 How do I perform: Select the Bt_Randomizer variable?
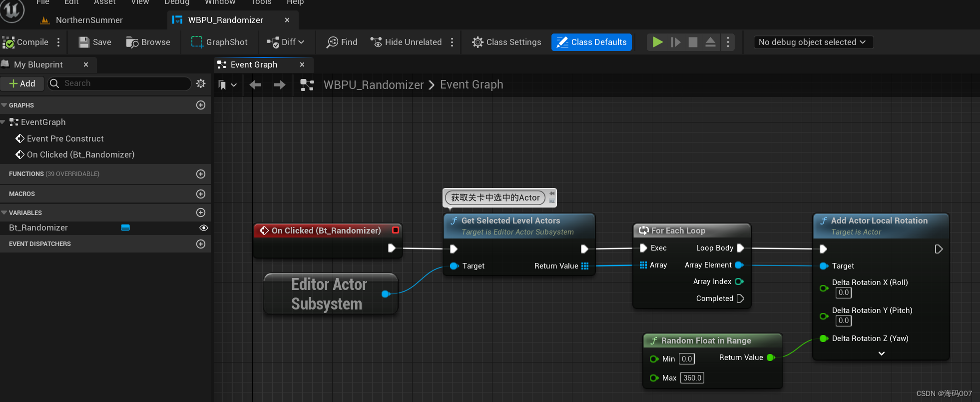pyautogui.click(x=38, y=227)
